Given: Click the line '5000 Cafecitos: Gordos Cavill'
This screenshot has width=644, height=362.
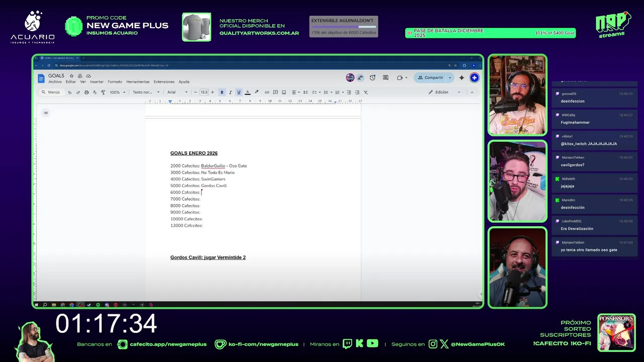Looking at the screenshot, I should tap(199, 186).
